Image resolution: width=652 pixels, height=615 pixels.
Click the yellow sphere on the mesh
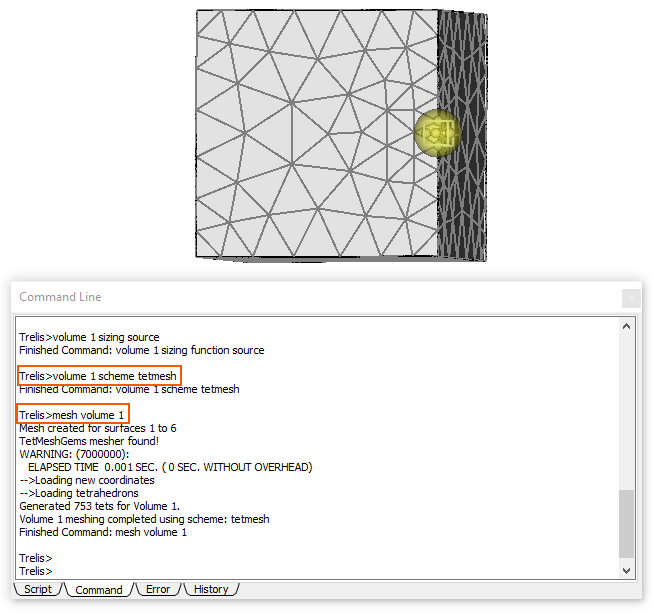click(x=436, y=131)
